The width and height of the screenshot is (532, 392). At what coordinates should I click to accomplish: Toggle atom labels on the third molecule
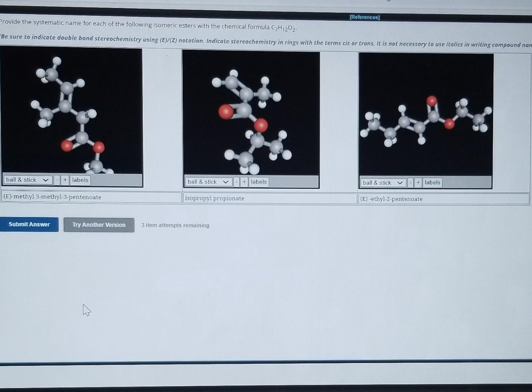432,183
